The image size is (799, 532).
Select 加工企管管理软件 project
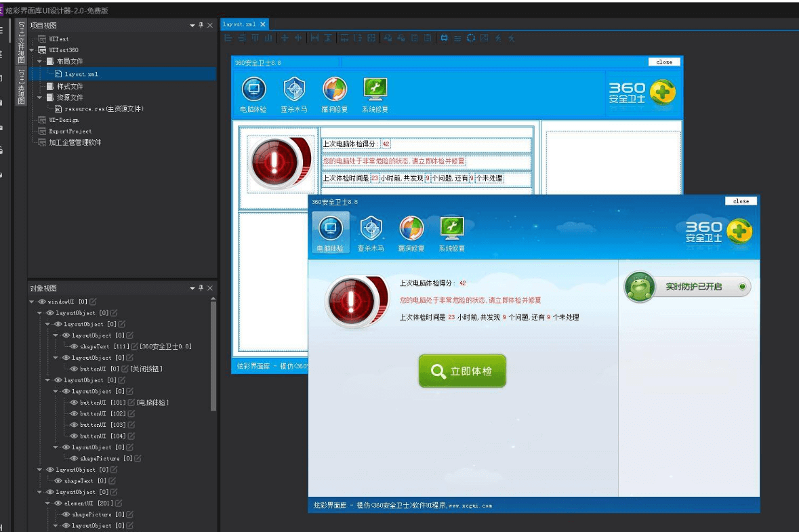75,142
